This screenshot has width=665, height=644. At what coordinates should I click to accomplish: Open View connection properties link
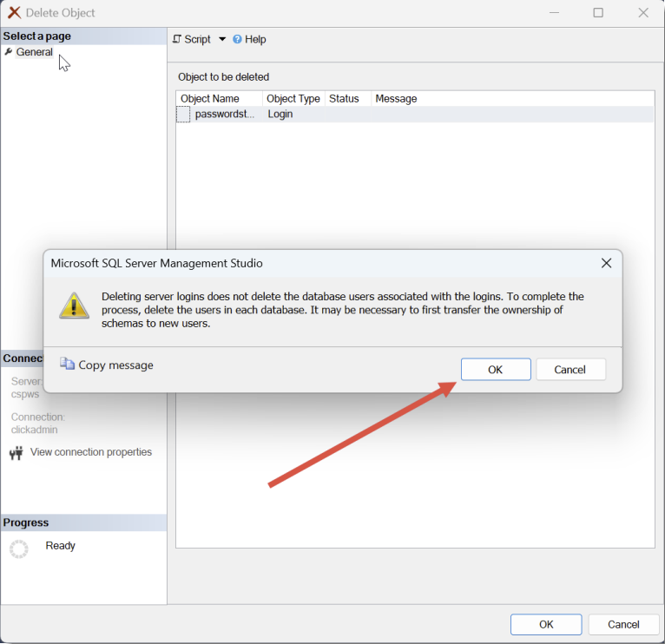[x=91, y=452]
